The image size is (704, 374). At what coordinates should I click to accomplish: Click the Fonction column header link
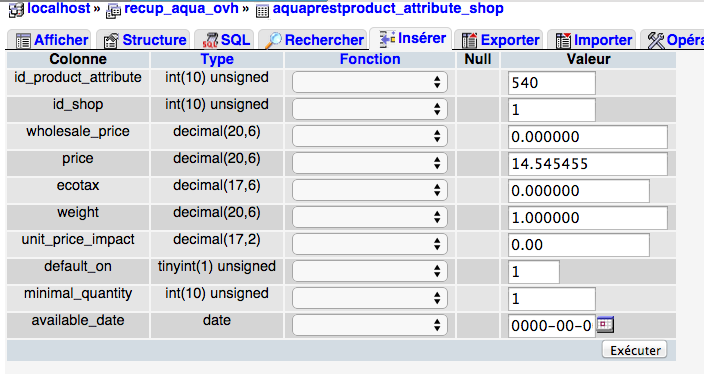(x=370, y=59)
